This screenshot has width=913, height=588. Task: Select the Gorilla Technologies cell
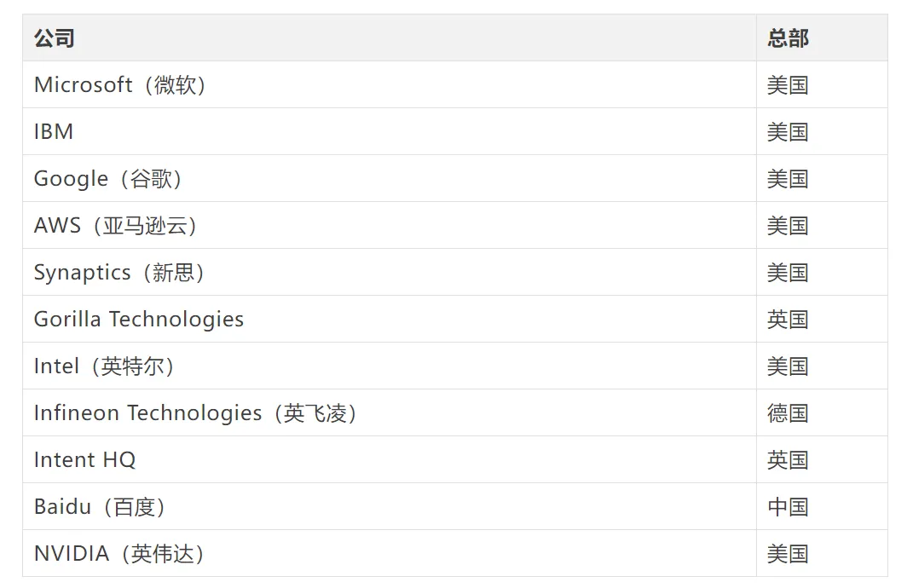point(389,319)
